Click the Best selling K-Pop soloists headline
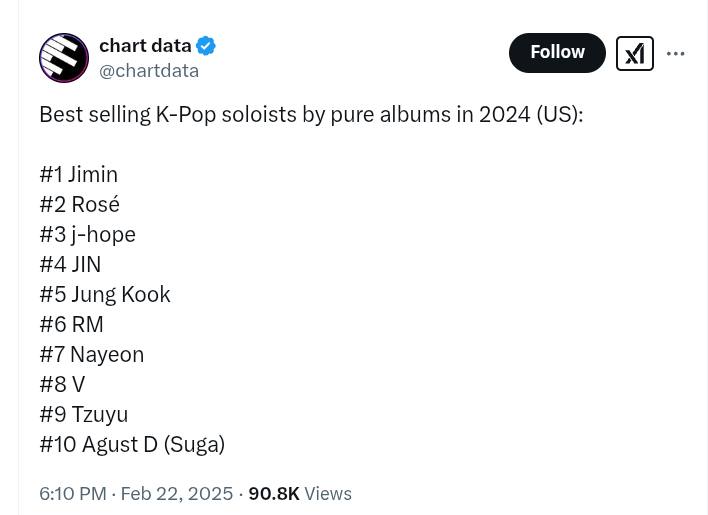Viewport: 708px width, 515px height. pyautogui.click(x=310, y=114)
